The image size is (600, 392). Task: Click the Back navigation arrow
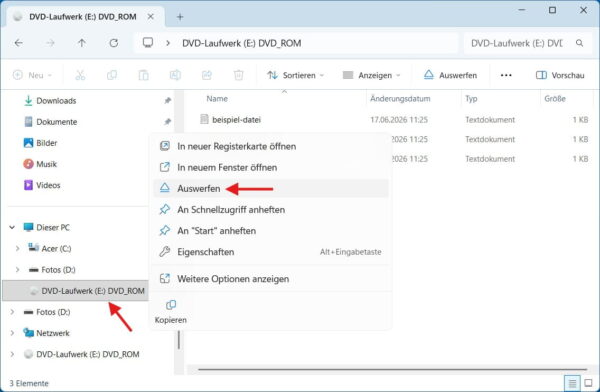point(18,43)
